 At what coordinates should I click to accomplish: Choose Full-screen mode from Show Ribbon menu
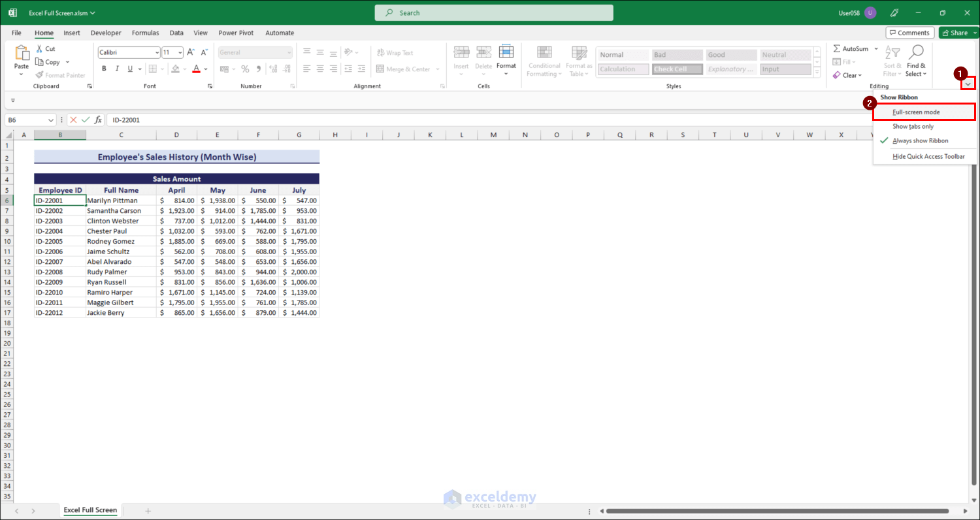tap(924, 112)
